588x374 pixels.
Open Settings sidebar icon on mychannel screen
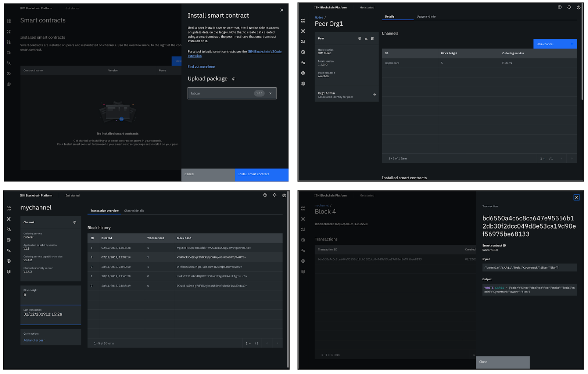tap(8, 271)
